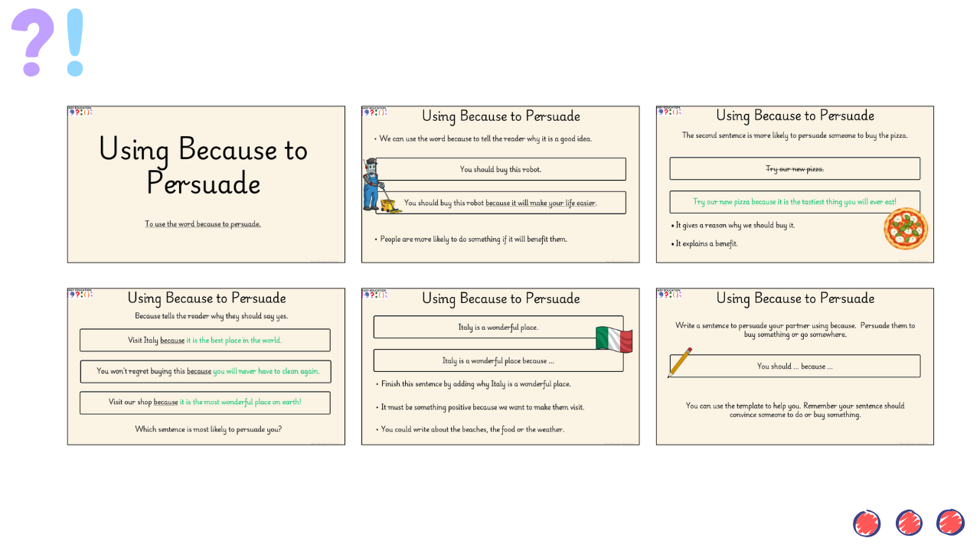Click the rightmost red scribble circle
This screenshot has height=551, width=980.
tap(950, 523)
